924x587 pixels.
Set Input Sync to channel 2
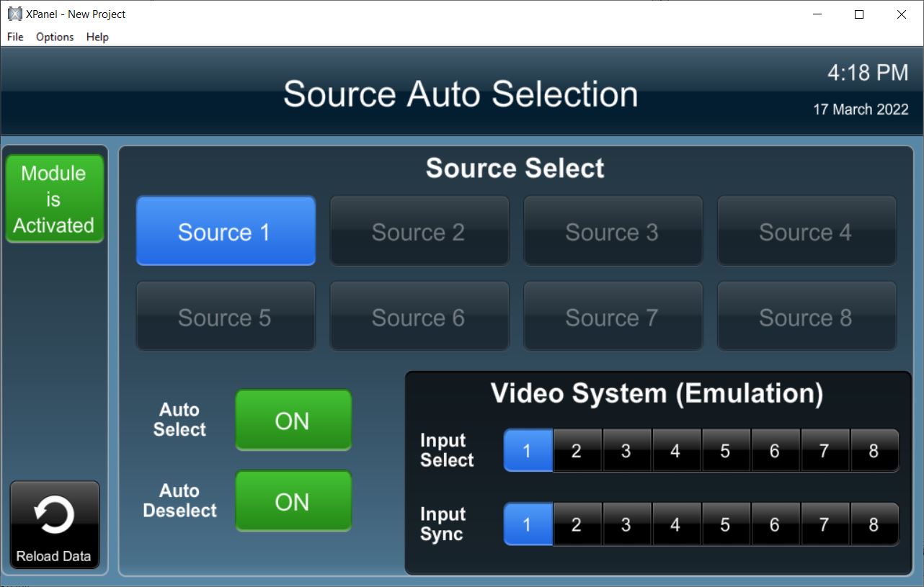coord(577,524)
